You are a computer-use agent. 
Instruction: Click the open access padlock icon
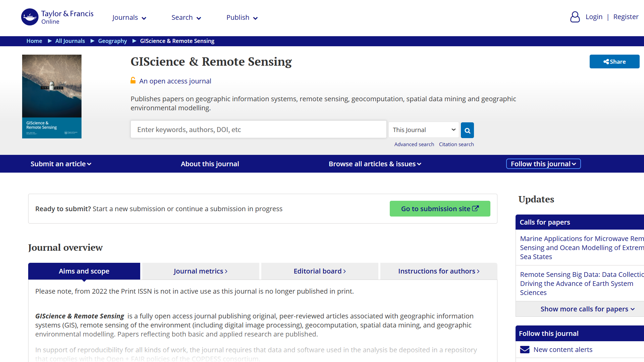tap(133, 81)
